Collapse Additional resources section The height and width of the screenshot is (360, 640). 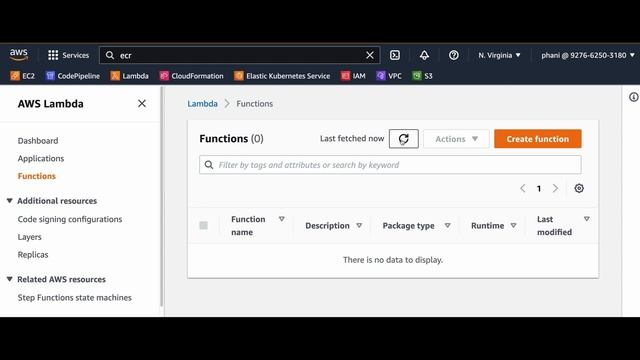point(9,200)
